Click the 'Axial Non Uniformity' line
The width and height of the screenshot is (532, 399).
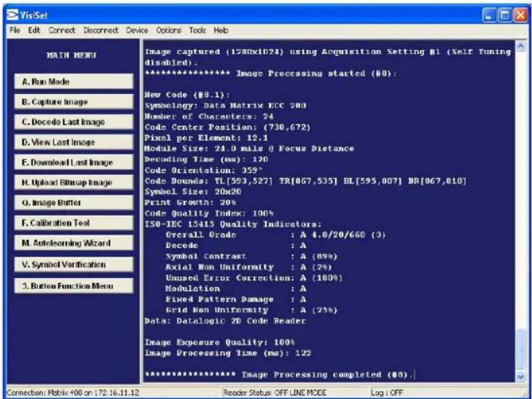click(249, 267)
